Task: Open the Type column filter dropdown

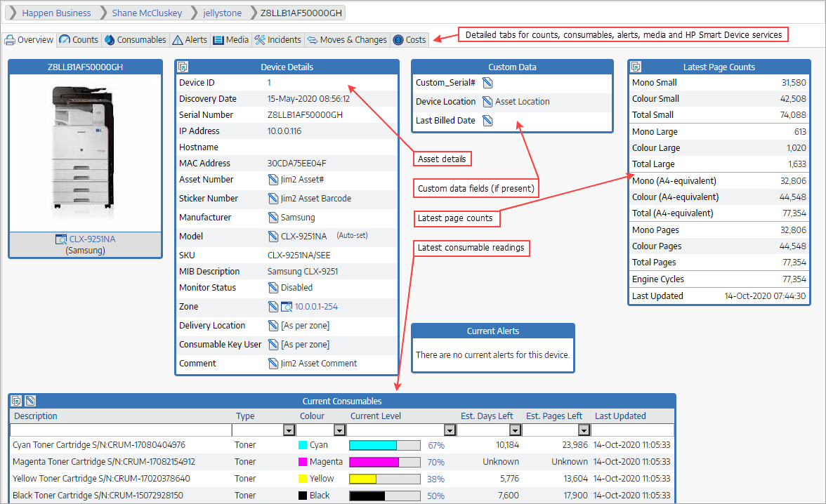Action: pos(288,430)
